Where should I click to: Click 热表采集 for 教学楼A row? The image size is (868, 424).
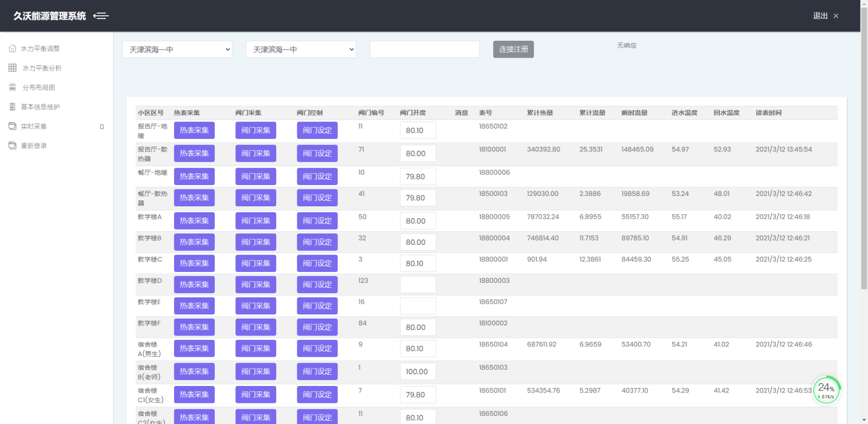click(x=194, y=221)
